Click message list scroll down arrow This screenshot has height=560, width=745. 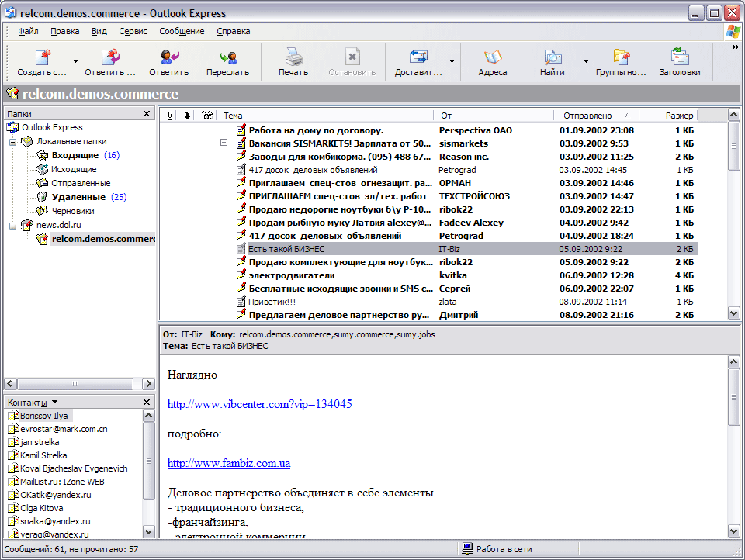click(733, 313)
